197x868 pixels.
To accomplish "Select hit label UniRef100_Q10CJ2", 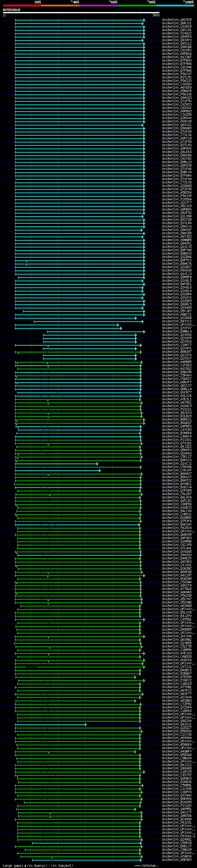I will coord(177,464).
